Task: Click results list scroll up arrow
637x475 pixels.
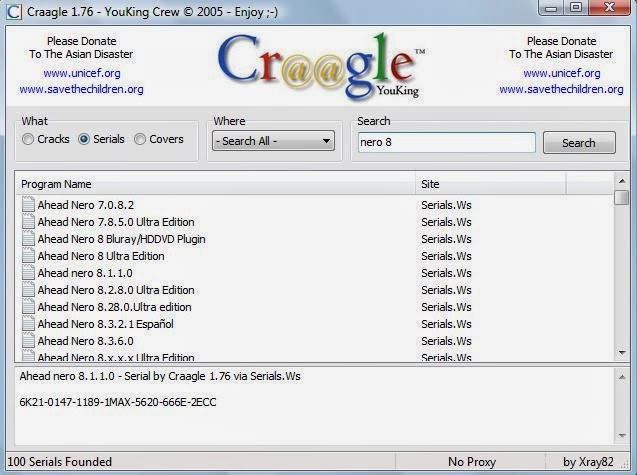Action: (622, 180)
